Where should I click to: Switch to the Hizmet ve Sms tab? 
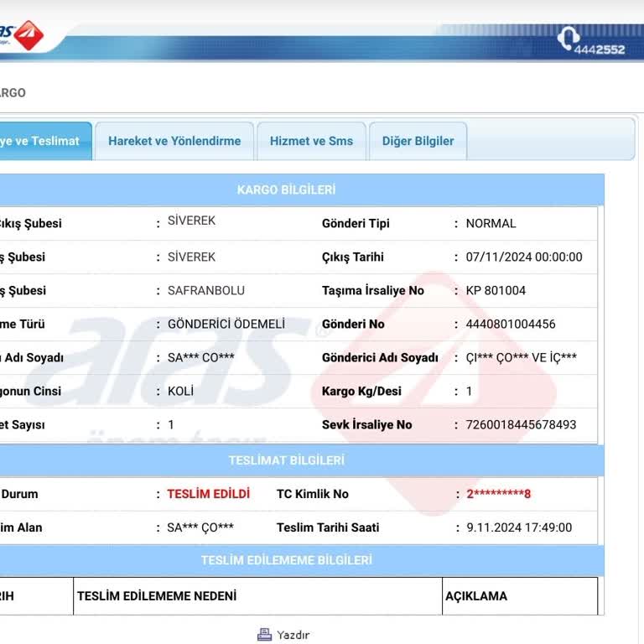tap(311, 141)
